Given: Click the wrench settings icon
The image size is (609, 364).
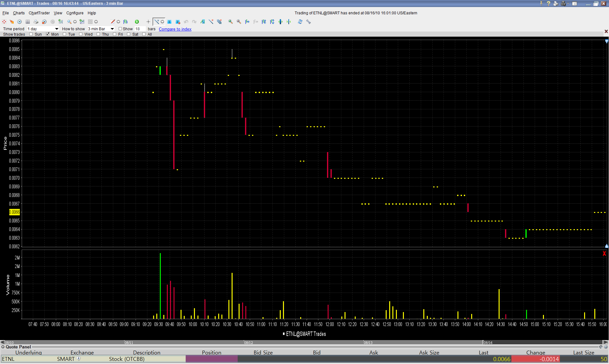Looking at the screenshot, I should pos(308,22).
